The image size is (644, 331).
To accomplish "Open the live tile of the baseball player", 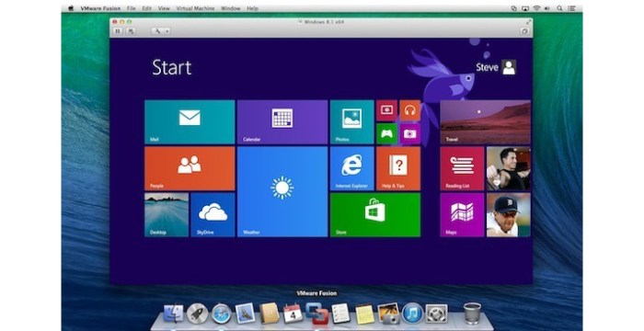I will pos(509,215).
